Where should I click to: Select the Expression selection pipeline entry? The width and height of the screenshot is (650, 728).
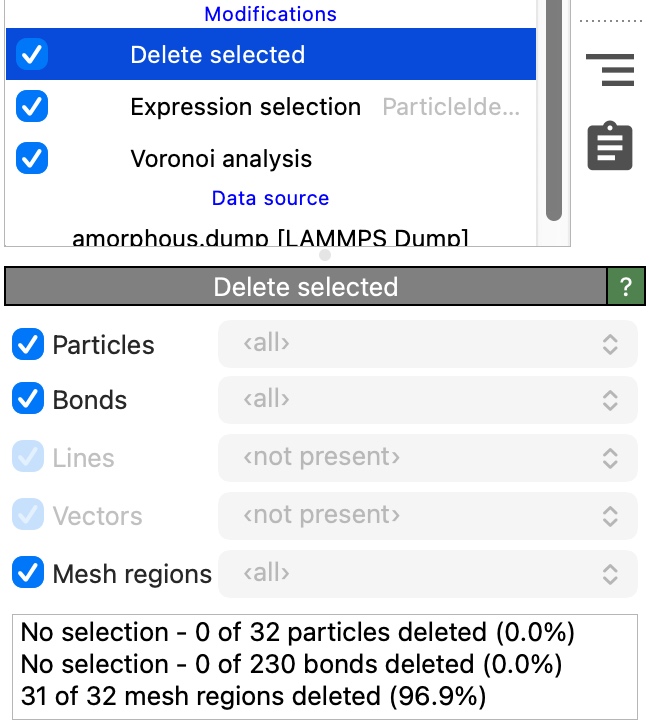[x=245, y=107]
